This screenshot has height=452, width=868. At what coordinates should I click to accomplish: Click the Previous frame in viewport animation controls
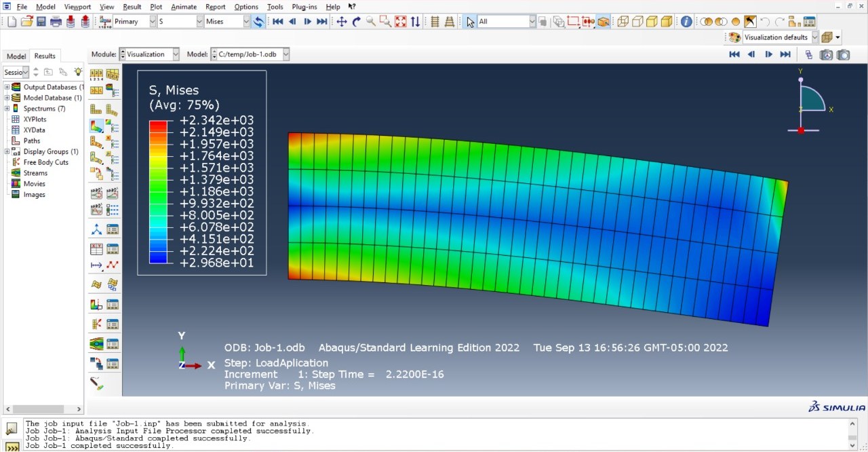click(751, 55)
